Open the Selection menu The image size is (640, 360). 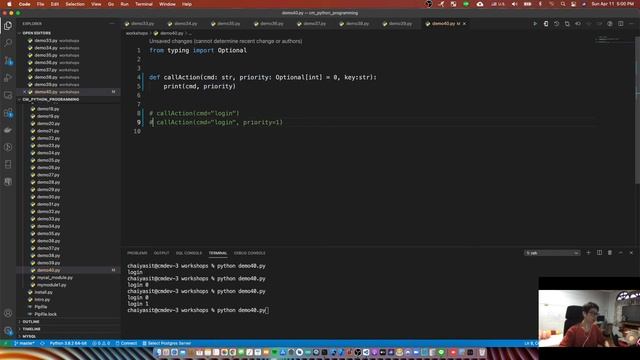(75, 4)
